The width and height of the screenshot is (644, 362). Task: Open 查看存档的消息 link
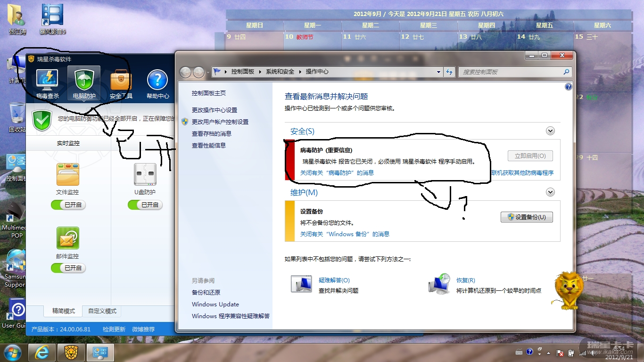(x=212, y=134)
